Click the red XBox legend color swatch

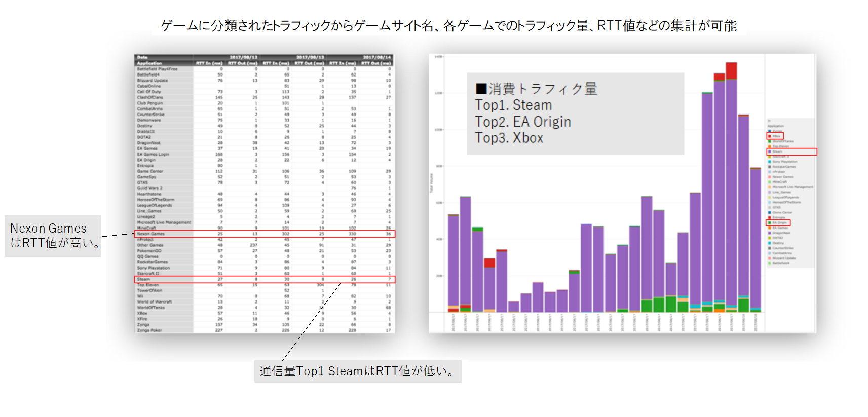pos(770,136)
